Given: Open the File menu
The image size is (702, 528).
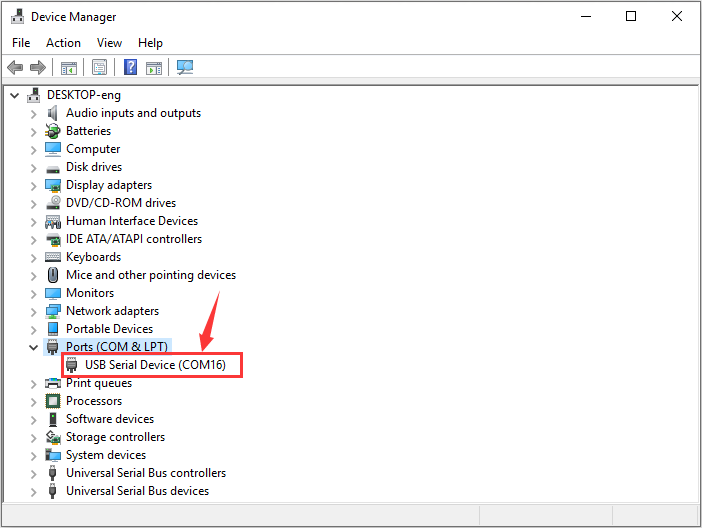Looking at the screenshot, I should [x=21, y=43].
